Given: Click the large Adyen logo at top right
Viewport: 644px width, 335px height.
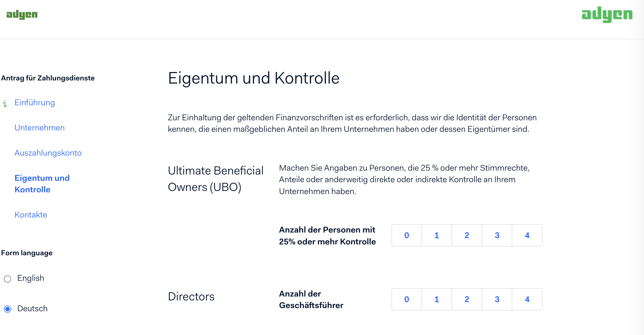Looking at the screenshot, I should coord(607,14).
